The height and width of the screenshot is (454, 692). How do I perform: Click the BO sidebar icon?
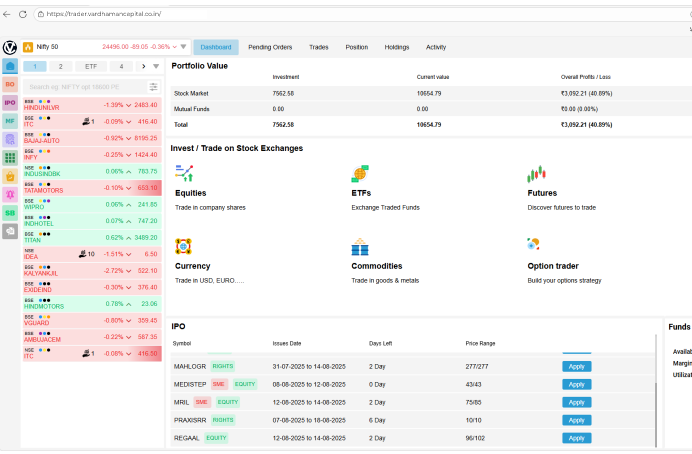pos(10,84)
